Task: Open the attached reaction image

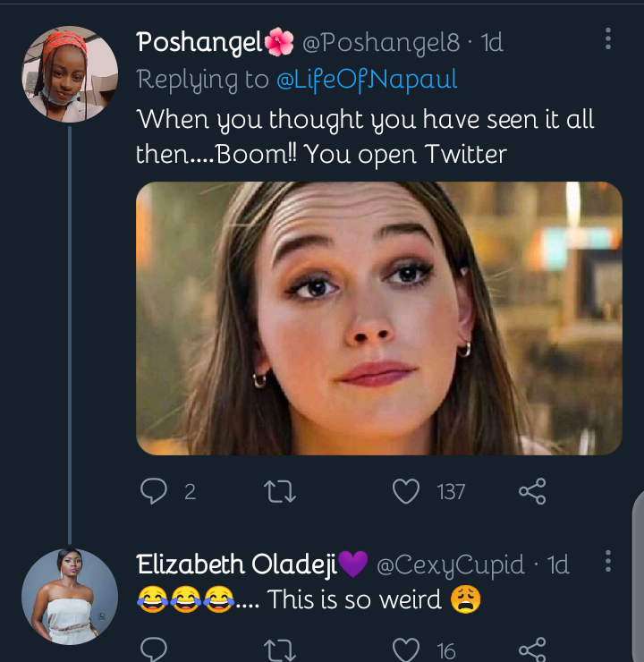Action: click(x=379, y=318)
